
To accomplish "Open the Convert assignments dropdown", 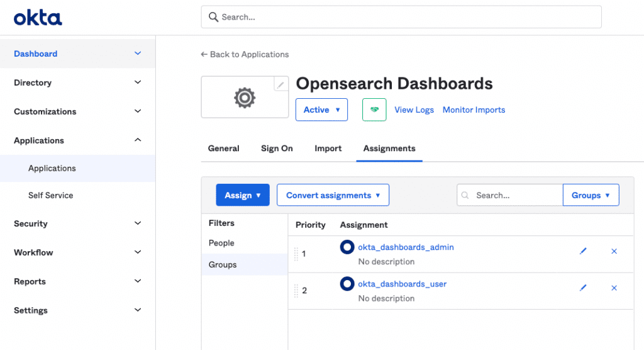I will [x=333, y=195].
